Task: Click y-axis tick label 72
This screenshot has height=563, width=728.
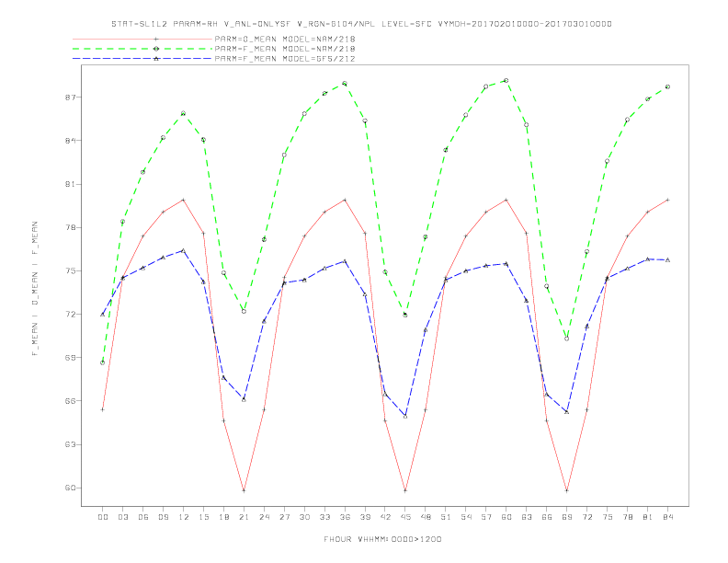Action: click(71, 315)
